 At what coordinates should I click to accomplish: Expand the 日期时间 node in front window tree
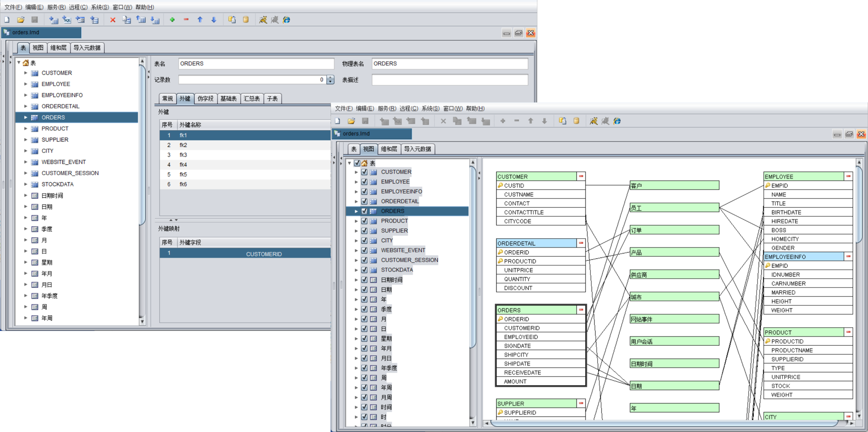pos(356,280)
